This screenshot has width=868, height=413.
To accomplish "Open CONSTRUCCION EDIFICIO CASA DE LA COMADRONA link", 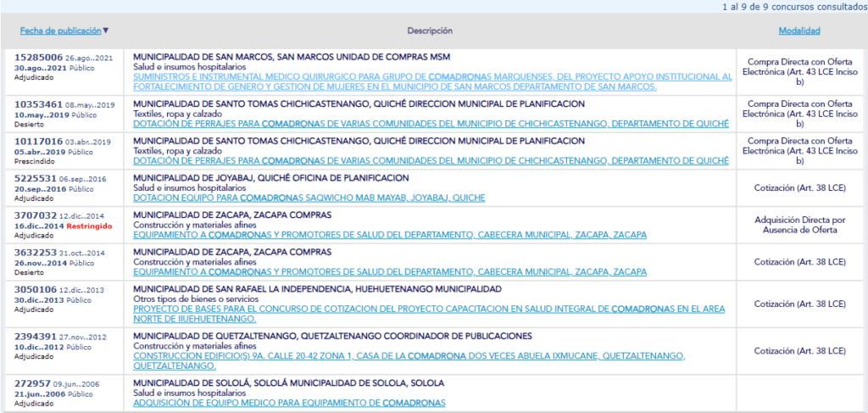I will pos(429,356).
